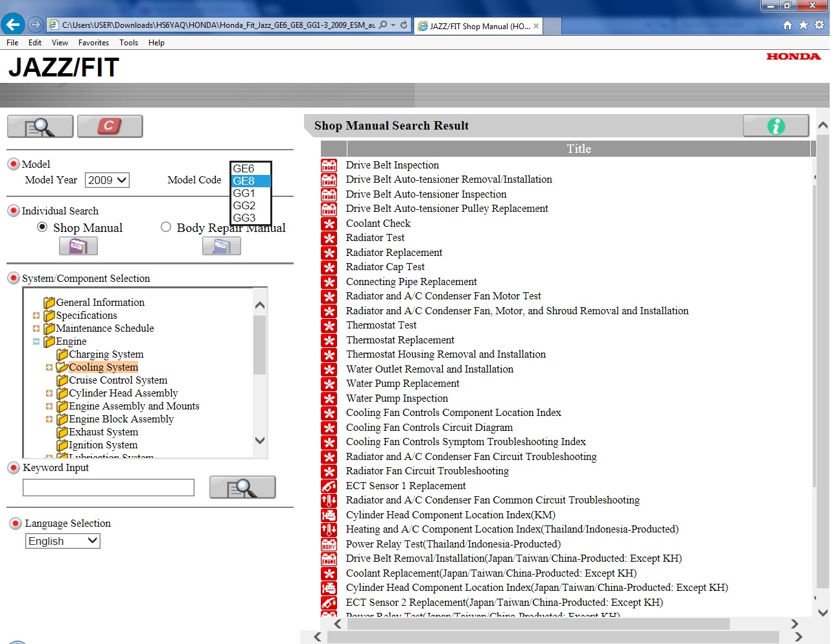Screen dimensions: 831x644
Task: Open the Tools menu
Action: coord(128,43)
